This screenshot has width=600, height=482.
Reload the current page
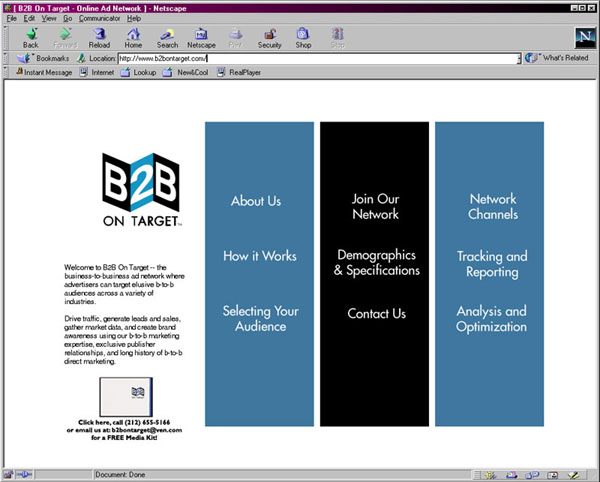pyautogui.click(x=99, y=38)
